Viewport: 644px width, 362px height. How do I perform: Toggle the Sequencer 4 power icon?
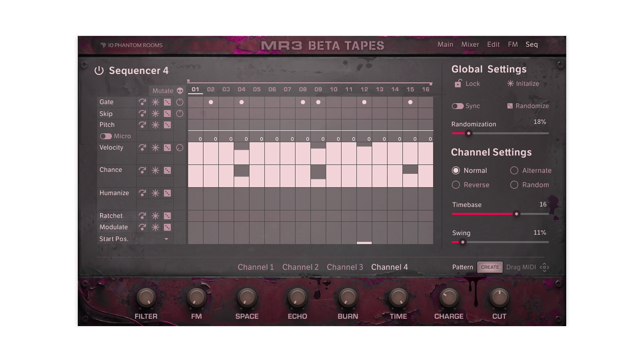pyautogui.click(x=99, y=71)
